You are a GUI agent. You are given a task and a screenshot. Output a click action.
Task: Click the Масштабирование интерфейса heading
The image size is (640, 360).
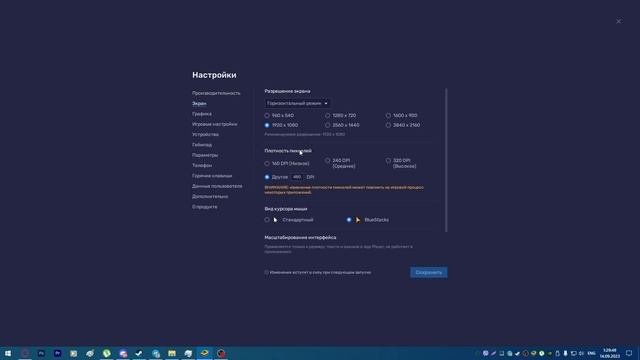(300, 238)
